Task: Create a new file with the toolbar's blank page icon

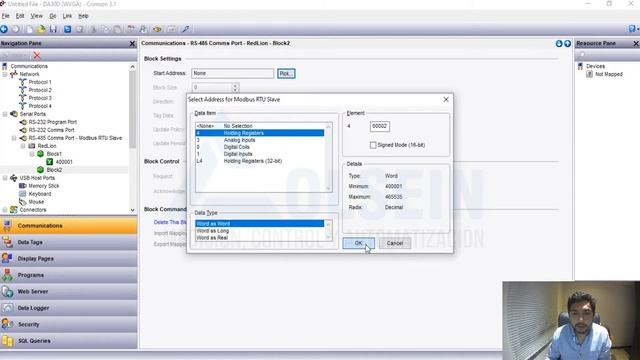Action: 29,29
